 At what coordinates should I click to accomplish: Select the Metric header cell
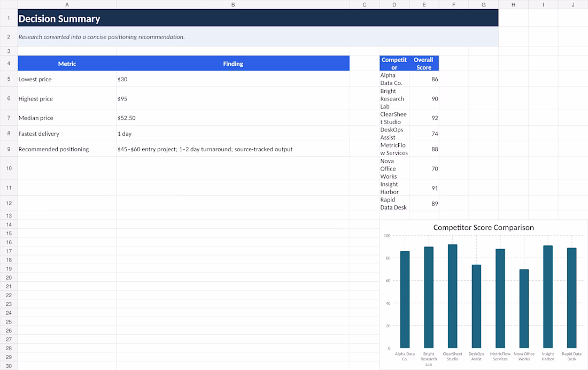pos(67,64)
